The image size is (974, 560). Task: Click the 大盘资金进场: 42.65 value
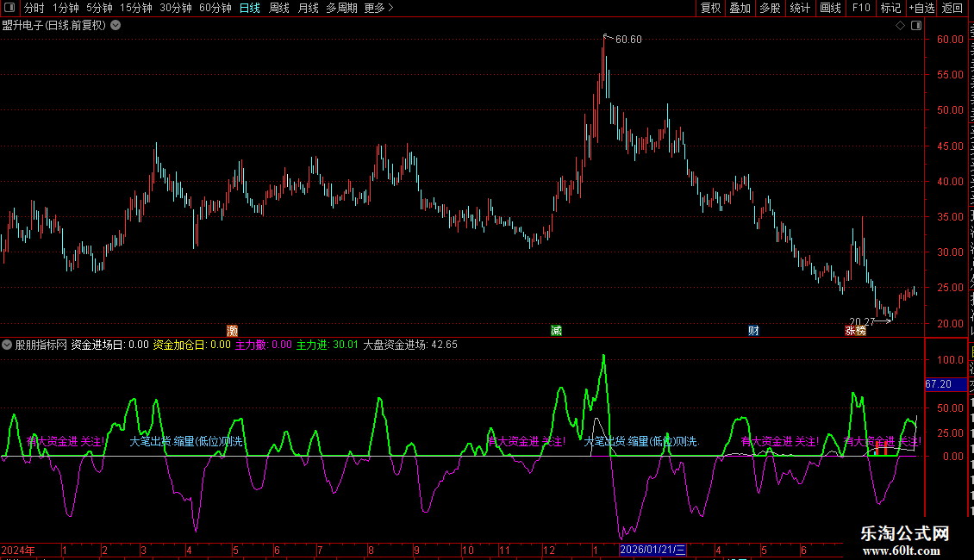coord(410,345)
